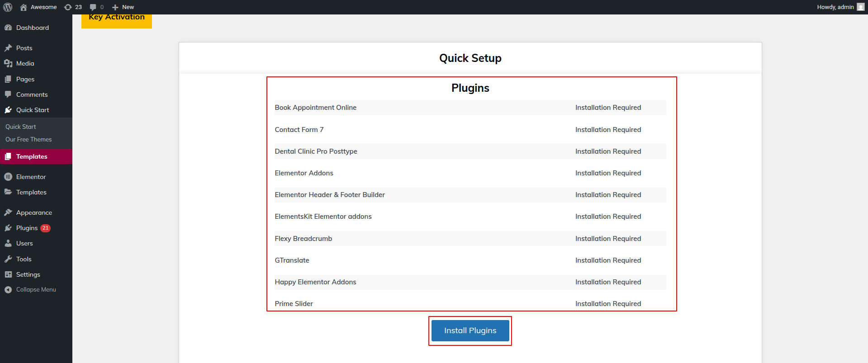The image size is (868, 363).
Task: Open the Key Activation tab
Action: (x=117, y=19)
